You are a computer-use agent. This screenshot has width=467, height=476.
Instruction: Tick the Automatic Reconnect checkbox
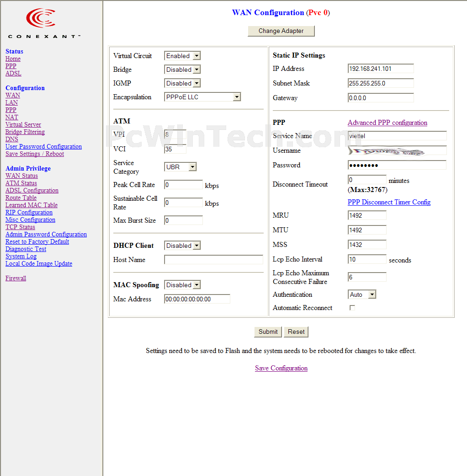coord(352,308)
